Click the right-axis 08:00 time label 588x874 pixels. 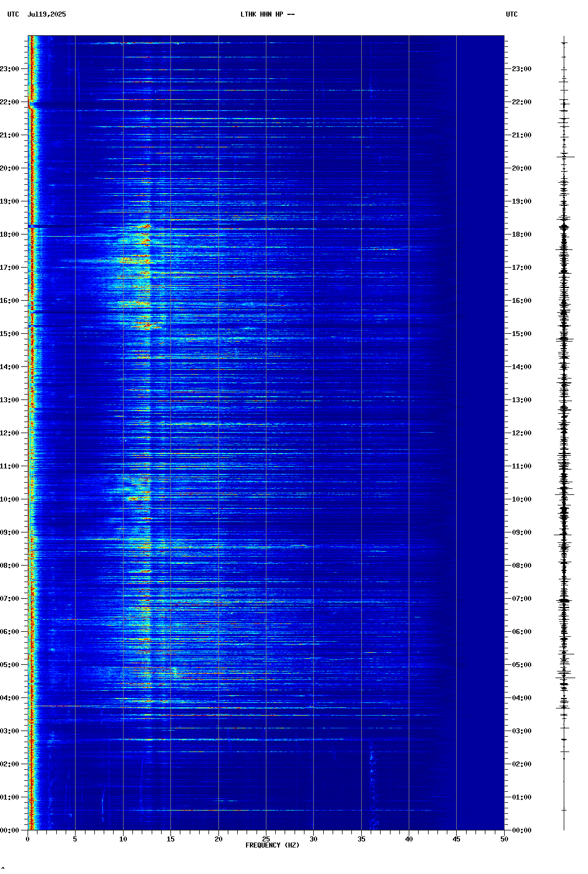point(522,566)
